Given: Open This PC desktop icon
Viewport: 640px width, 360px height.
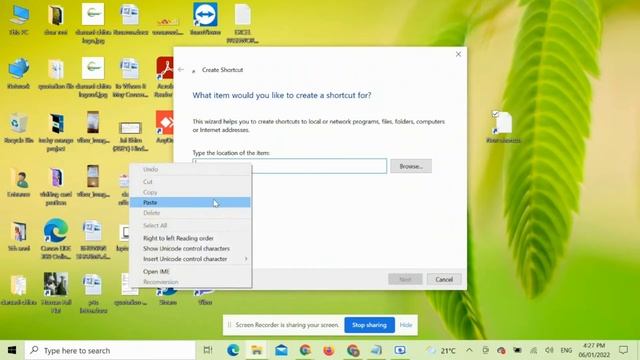Looking at the screenshot, I should (x=19, y=20).
